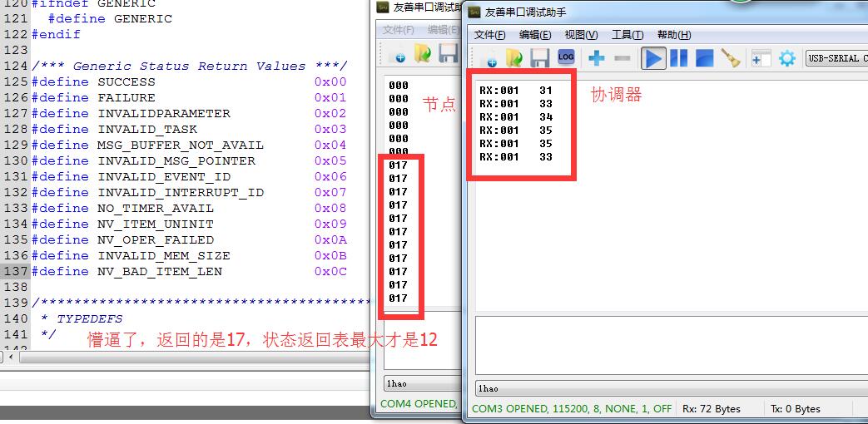Open settings via the blue gear icon
Screen dimensions: 868x424
click(x=786, y=58)
